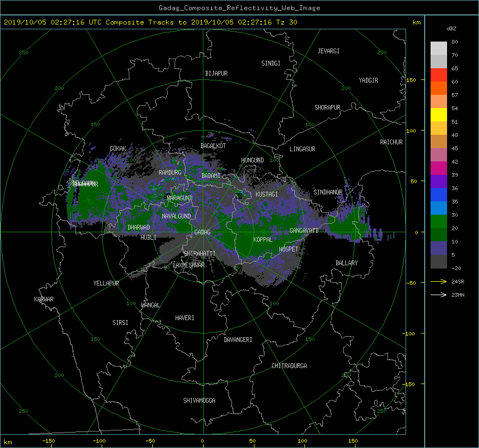Click the GANGAVATI city label

point(304,231)
